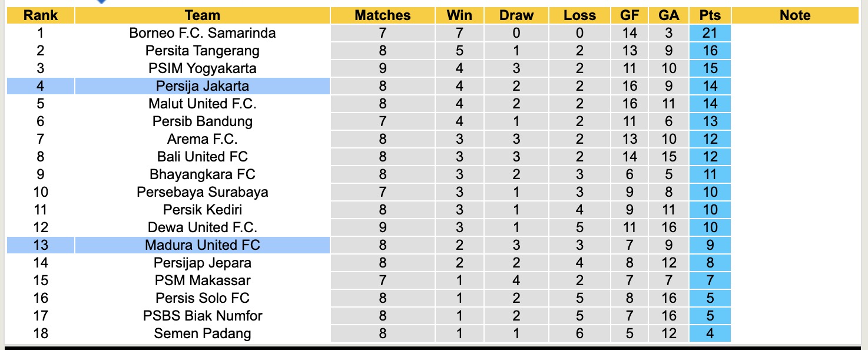Open PSM Makassar team entry
This screenshot has height=350, width=868.
click(x=202, y=280)
